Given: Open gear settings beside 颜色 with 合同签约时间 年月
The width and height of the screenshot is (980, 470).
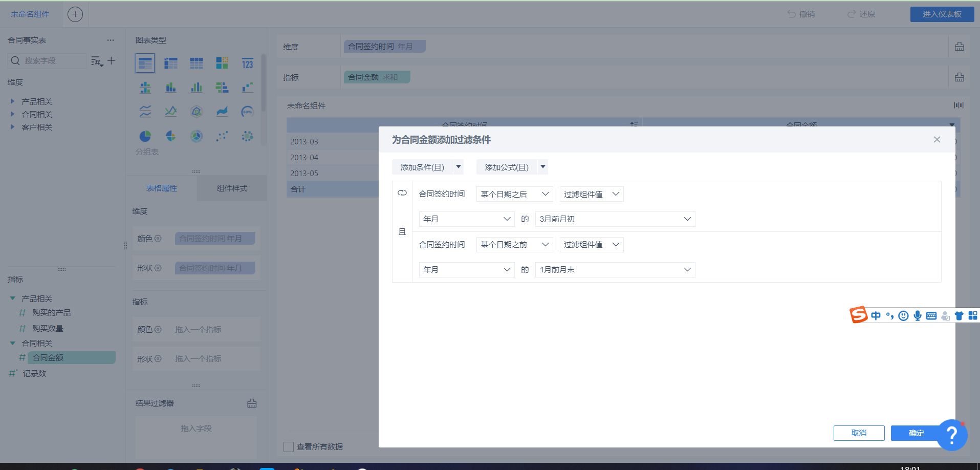Looking at the screenshot, I should (158, 238).
